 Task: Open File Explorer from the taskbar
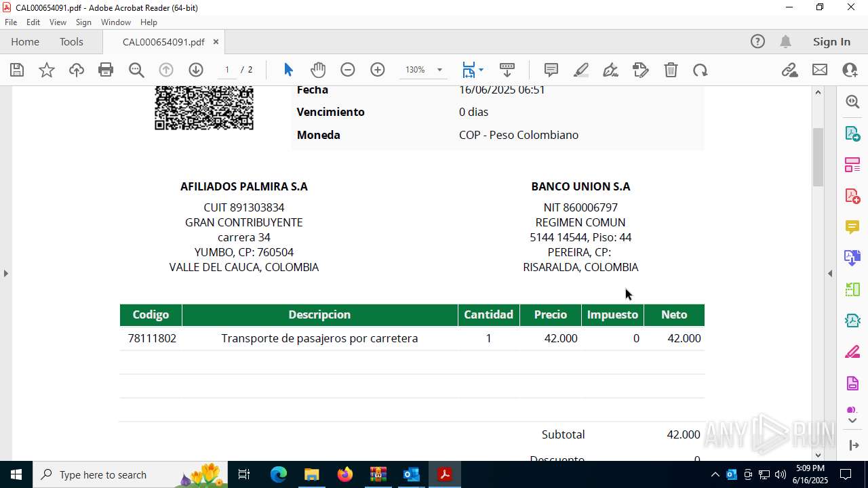[311, 474]
